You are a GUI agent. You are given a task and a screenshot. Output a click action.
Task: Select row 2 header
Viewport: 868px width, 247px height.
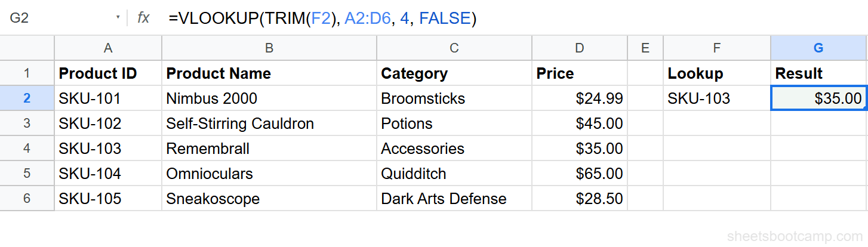point(27,98)
